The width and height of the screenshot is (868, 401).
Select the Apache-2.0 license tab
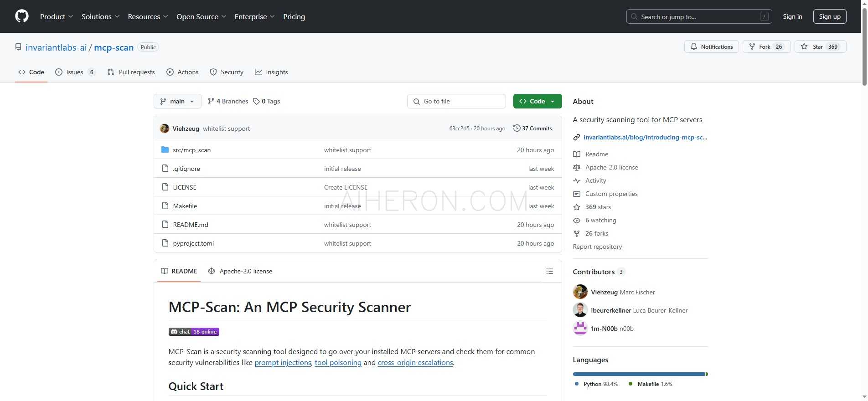240,271
